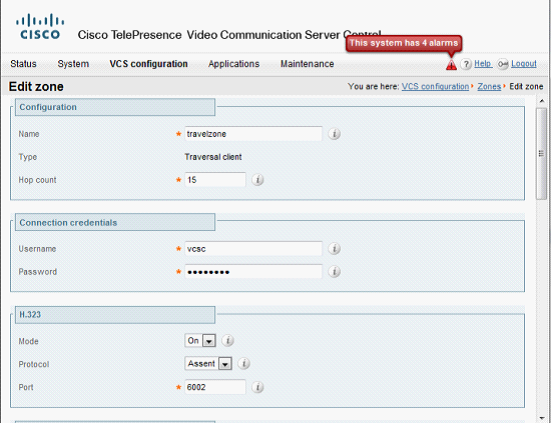Click the Hop count input field

215,180
